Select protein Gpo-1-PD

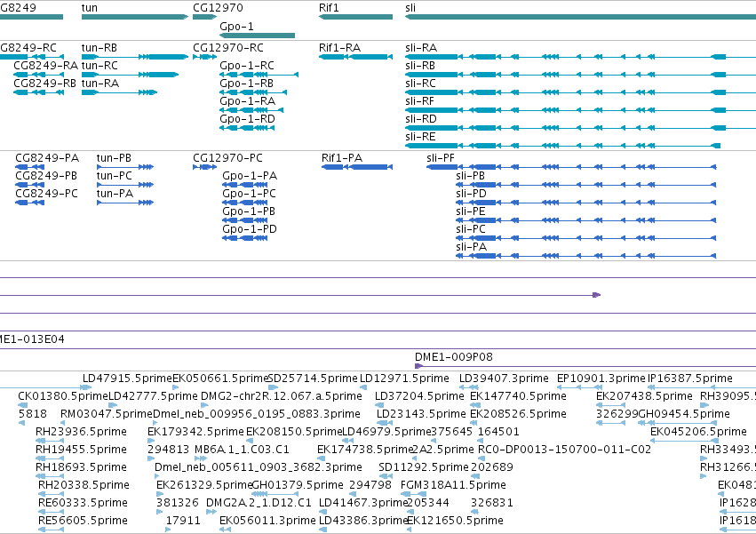click(x=245, y=238)
